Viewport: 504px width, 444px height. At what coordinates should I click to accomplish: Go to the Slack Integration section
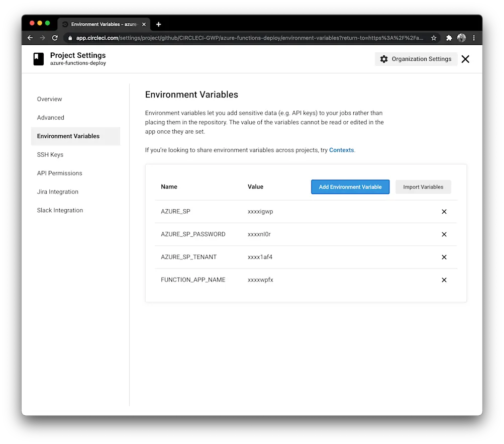coord(60,210)
